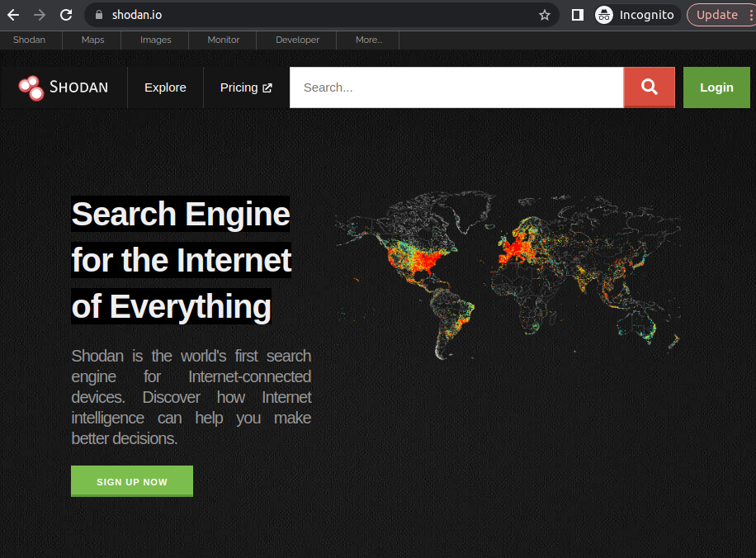Screen dimensions: 756x558
Task: Click the Incognito profile icon
Action: 636,15
